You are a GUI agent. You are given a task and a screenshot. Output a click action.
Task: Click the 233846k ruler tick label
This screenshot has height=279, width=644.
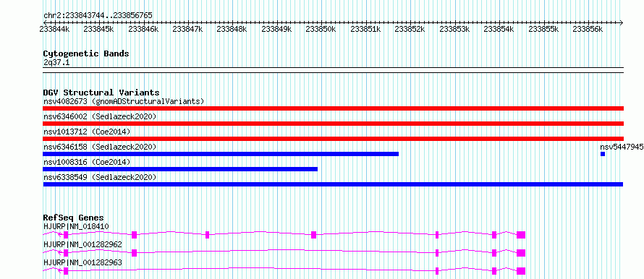point(143,29)
